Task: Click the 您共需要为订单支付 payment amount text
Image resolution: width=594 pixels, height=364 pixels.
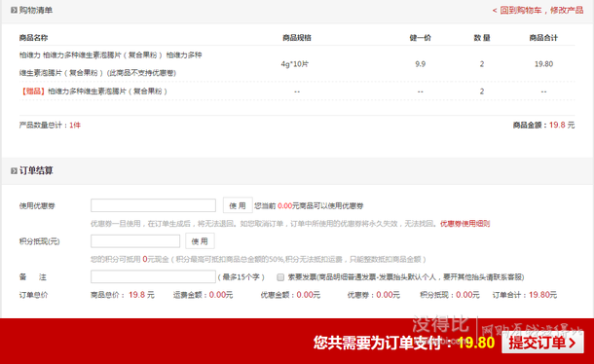Action: [x=404, y=343]
